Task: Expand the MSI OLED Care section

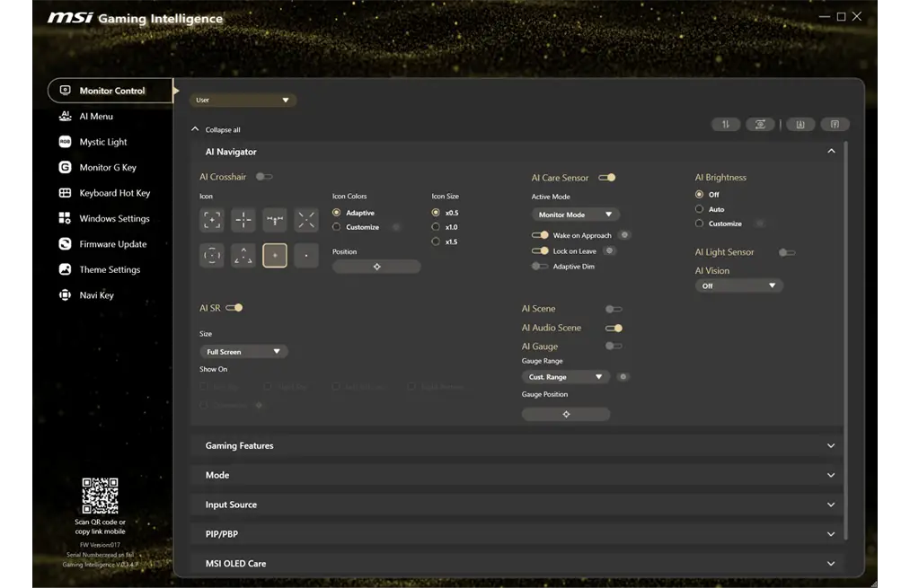Action: pyautogui.click(x=831, y=564)
